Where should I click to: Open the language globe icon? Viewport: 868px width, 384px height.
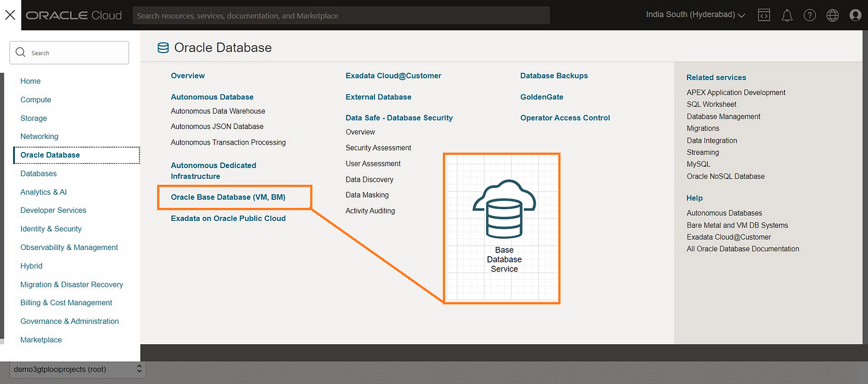click(833, 15)
